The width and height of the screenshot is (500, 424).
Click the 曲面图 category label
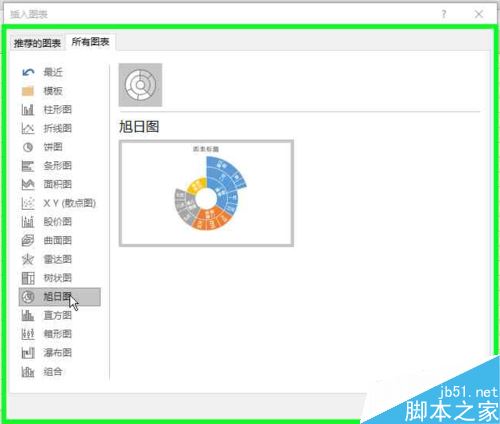(x=58, y=240)
